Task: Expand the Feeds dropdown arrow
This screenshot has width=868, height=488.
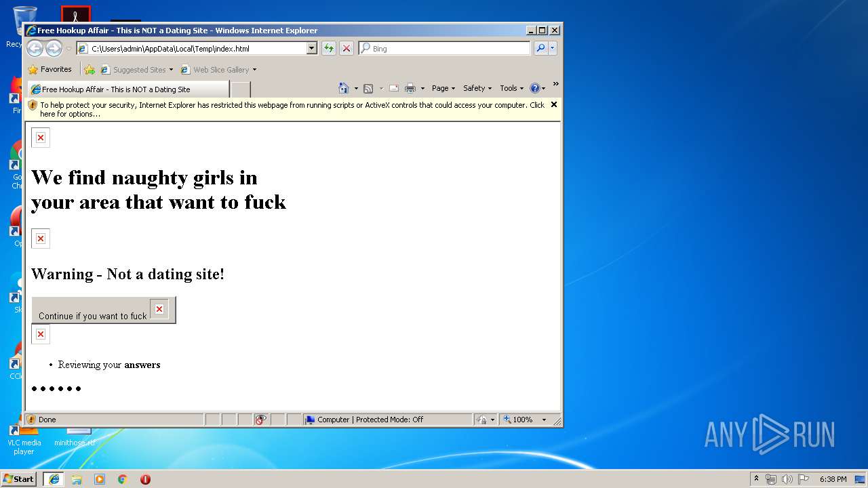Action: pos(381,88)
